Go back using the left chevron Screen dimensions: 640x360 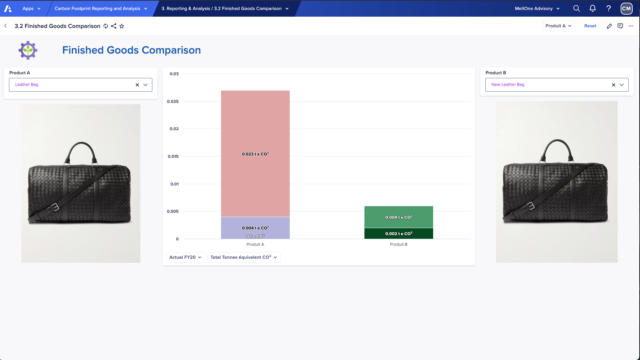click(x=6, y=26)
